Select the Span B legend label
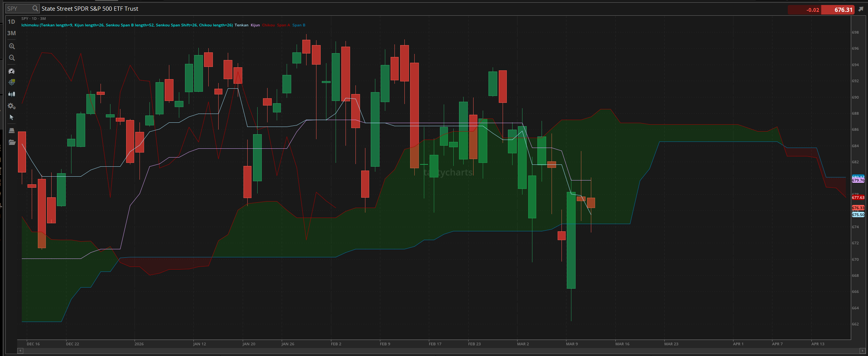The width and height of the screenshot is (868, 356). coord(299,25)
